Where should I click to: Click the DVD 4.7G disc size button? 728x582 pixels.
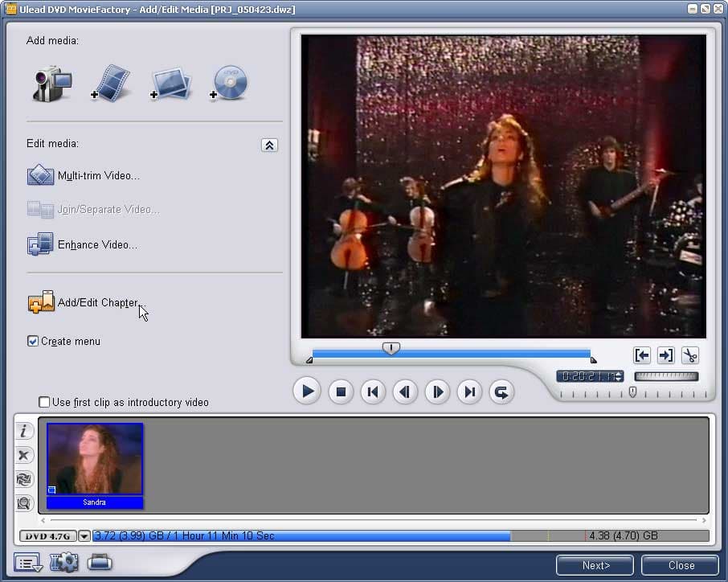48,536
